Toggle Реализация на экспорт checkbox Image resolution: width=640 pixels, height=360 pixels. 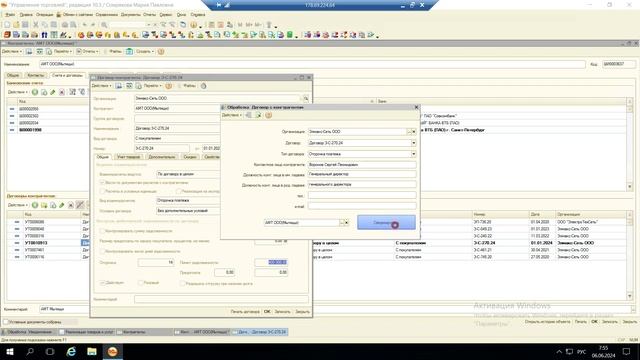[x=179, y=191]
